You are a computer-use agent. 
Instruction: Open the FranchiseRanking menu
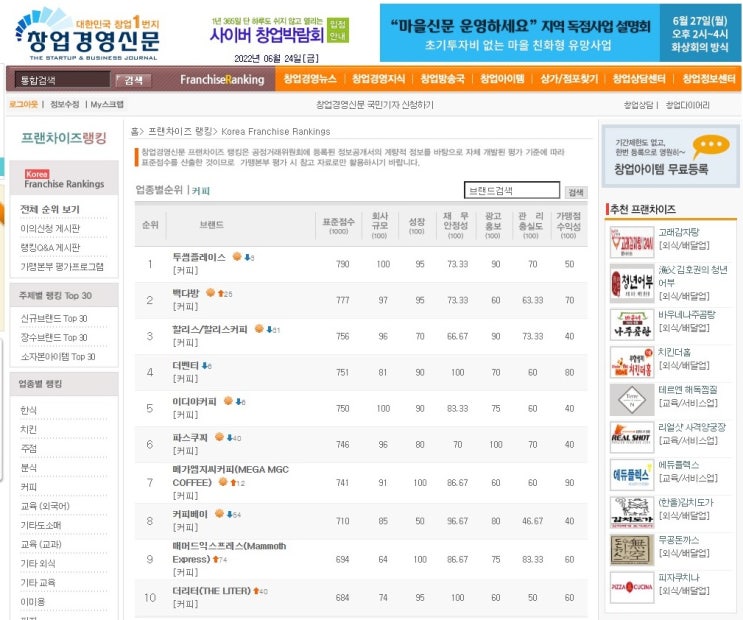[x=222, y=80]
